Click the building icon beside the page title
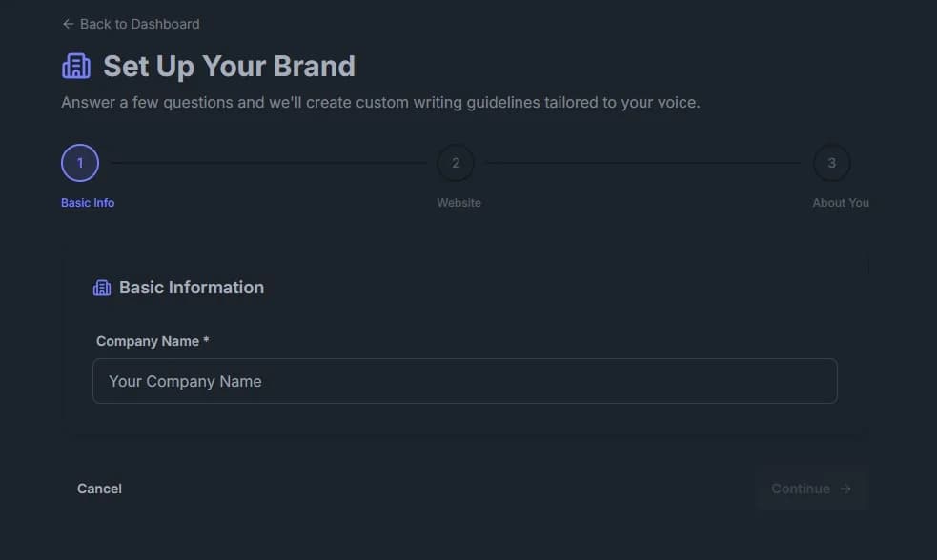The width and height of the screenshot is (937, 560). pos(76,66)
